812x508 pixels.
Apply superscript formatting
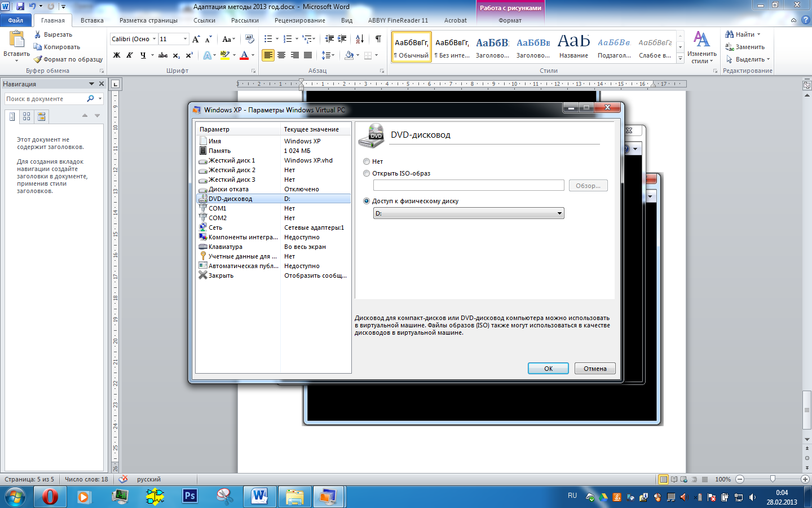tap(189, 55)
